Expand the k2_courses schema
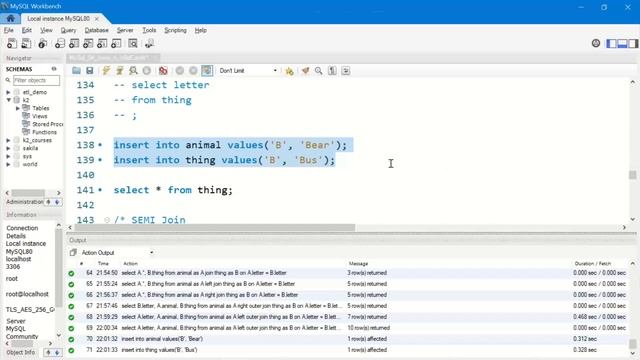The width and height of the screenshot is (640, 360). pos(8,140)
